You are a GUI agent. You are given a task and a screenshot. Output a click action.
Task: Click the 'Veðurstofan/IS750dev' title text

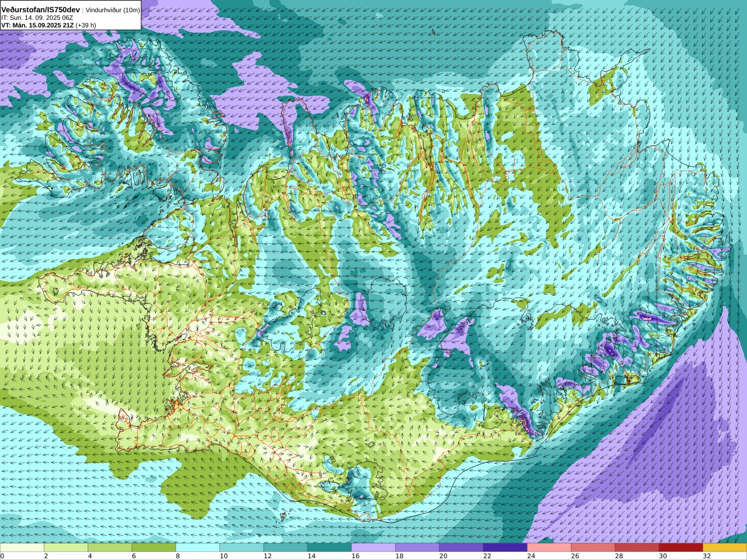pos(40,10)
